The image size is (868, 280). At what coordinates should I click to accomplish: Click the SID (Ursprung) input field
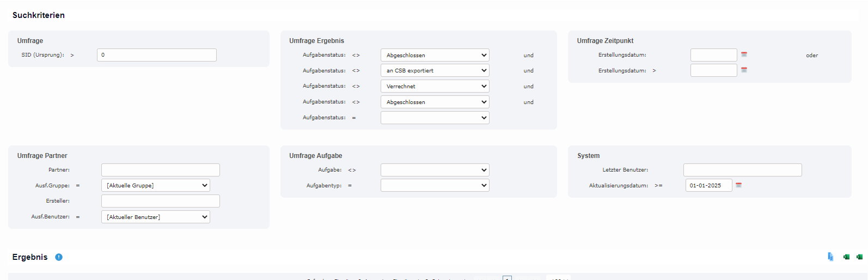tap(156, 55)
